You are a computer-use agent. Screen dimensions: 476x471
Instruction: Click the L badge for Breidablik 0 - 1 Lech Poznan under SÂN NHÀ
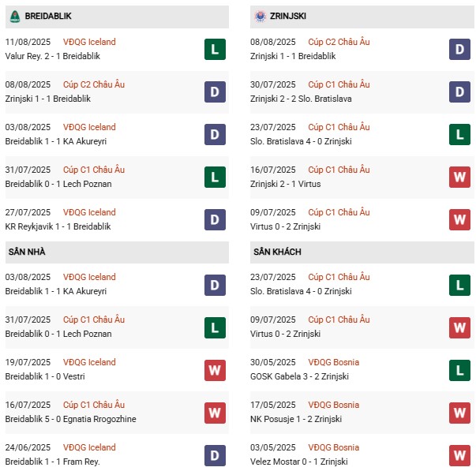click(x=215, y=327)
